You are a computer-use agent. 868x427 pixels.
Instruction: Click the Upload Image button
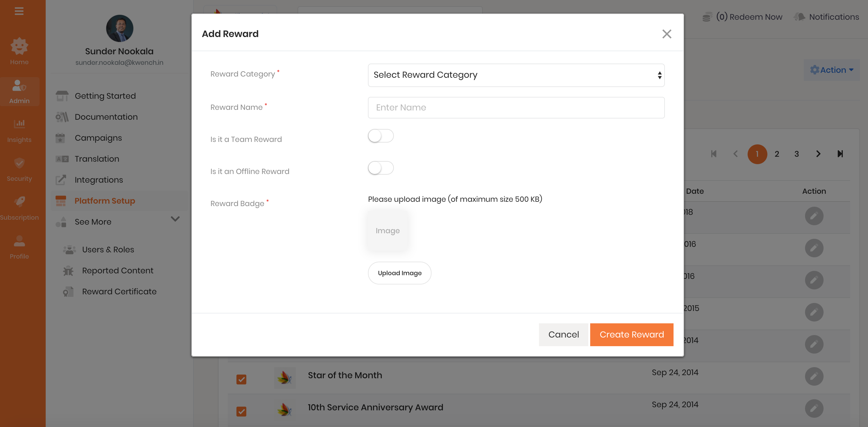point(399,273)
